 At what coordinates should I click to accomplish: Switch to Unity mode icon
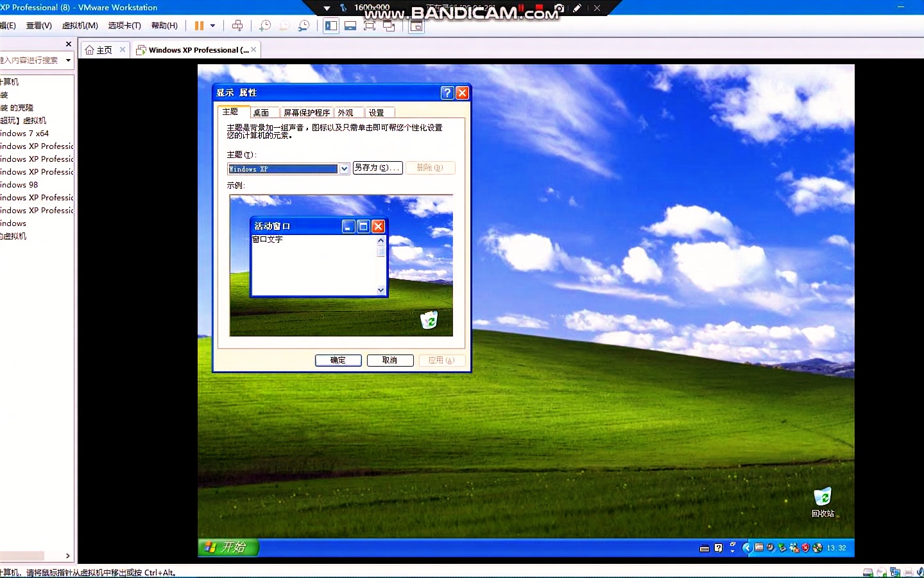click(389, 26)
